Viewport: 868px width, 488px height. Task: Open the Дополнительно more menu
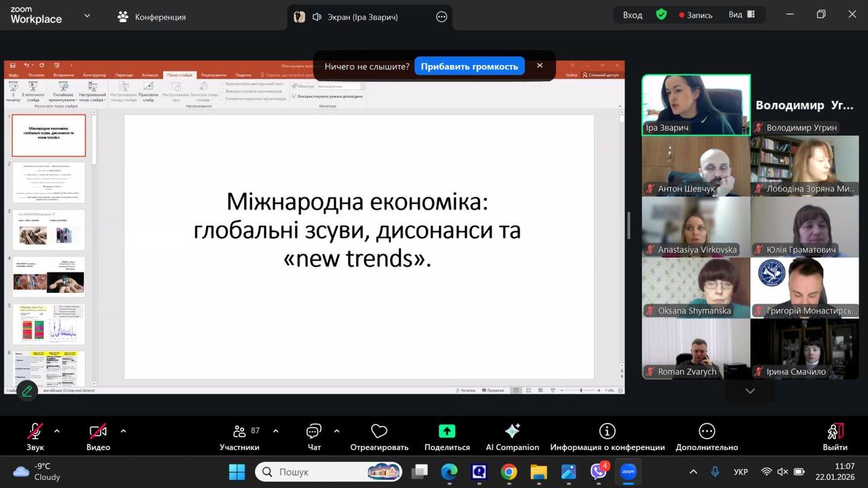click(x=707, y=432)
